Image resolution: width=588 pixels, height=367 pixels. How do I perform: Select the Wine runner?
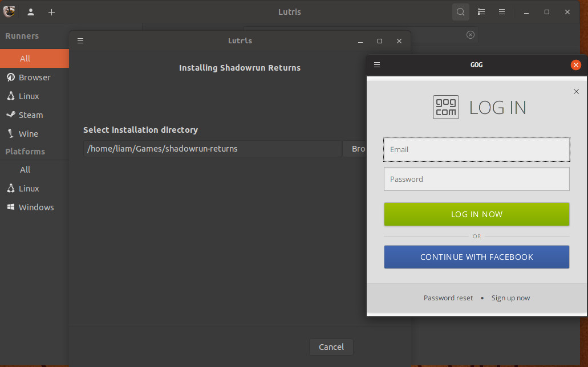[x=34, y=133]
